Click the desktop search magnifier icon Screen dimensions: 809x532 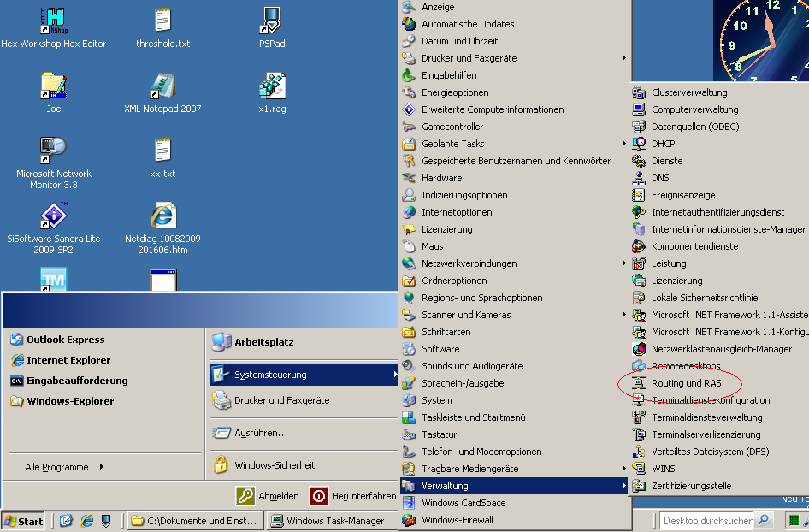coord(763,520)
